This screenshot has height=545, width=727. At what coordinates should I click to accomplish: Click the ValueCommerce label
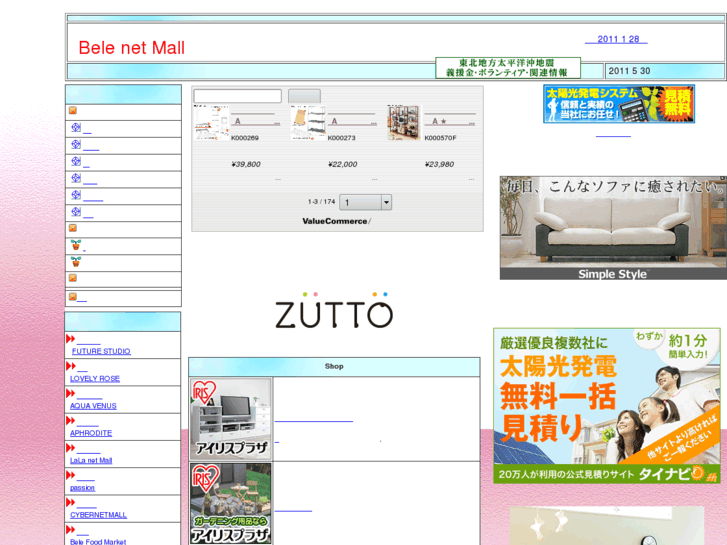coord(335,221)
